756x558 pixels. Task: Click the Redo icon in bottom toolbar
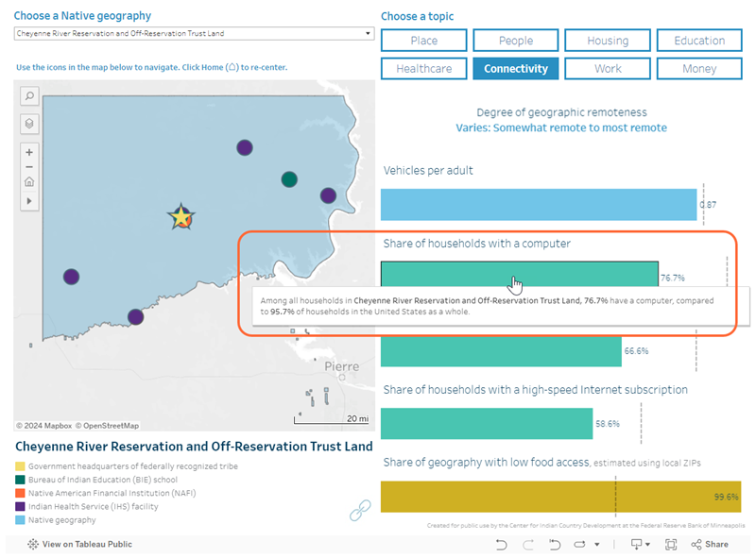click(x=528, y=544)
